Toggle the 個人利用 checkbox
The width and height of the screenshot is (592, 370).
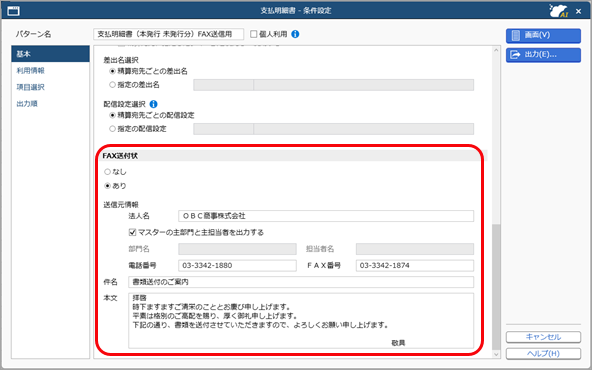pyautogui.click(x=254, y=34)
